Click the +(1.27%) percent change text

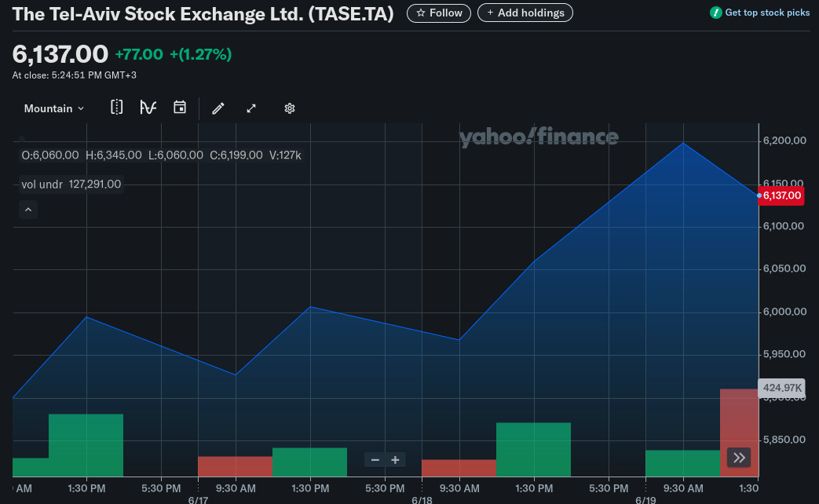(200, 54)
